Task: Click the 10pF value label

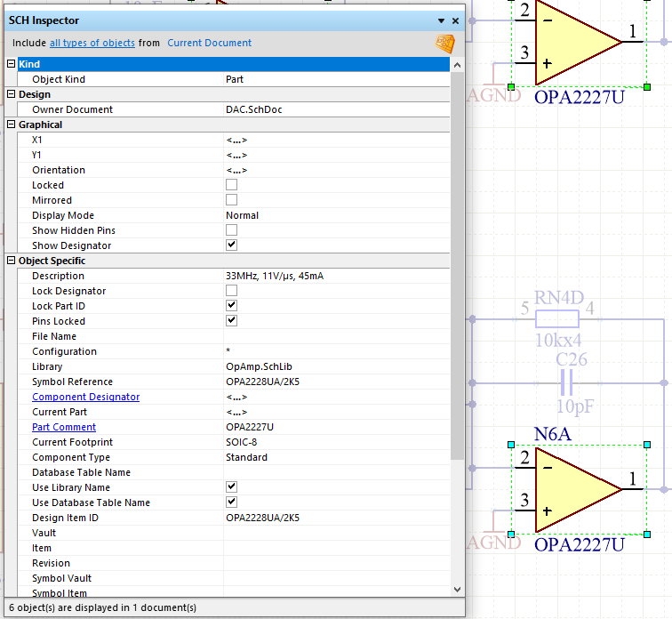Action: pyautogui.click(x=575, y=406)
